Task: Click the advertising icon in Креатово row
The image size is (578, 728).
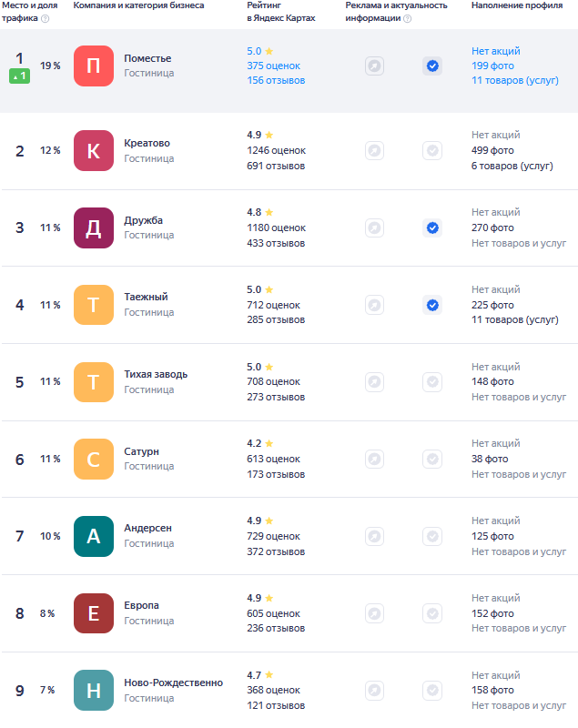Action: pos(374,150)
